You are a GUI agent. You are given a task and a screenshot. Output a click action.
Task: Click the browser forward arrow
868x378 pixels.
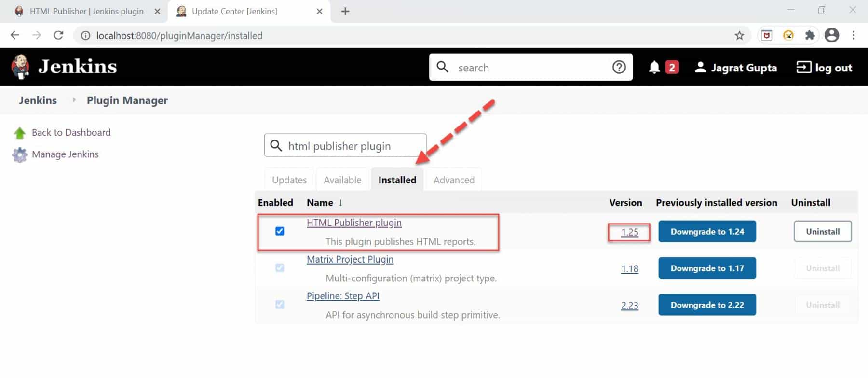tap(37, 35)
